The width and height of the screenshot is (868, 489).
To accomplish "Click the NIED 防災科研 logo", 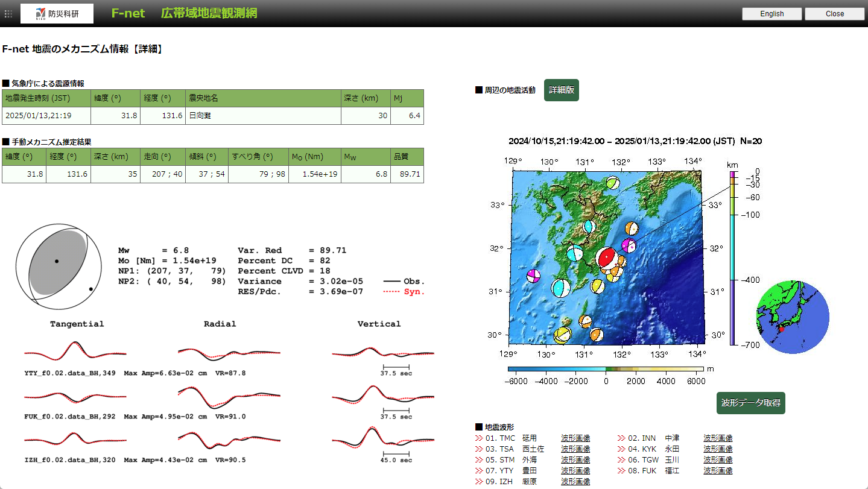I will 57,13.
